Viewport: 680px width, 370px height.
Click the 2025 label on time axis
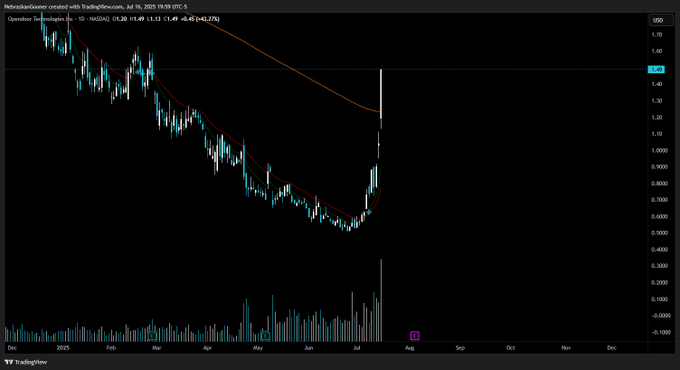[63, 348]
